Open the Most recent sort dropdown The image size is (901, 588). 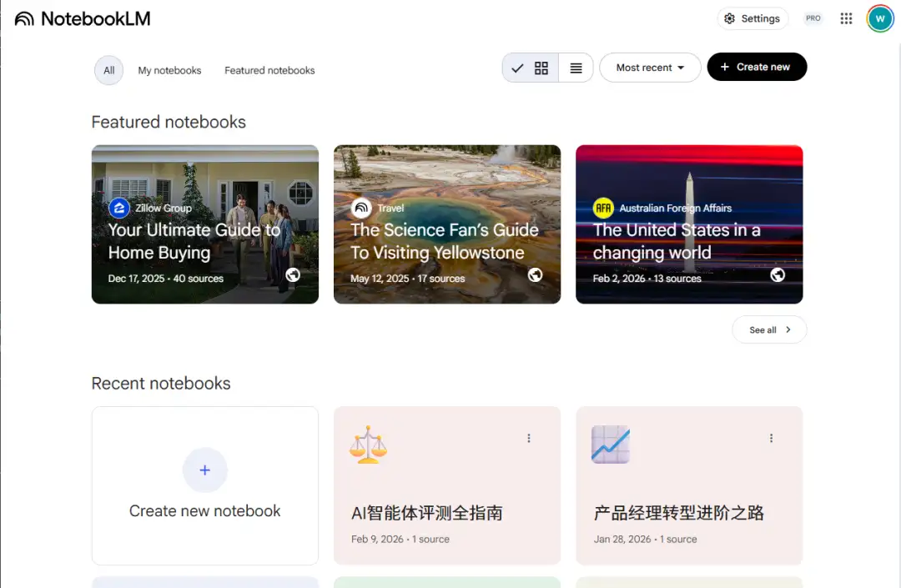point(650,68)
